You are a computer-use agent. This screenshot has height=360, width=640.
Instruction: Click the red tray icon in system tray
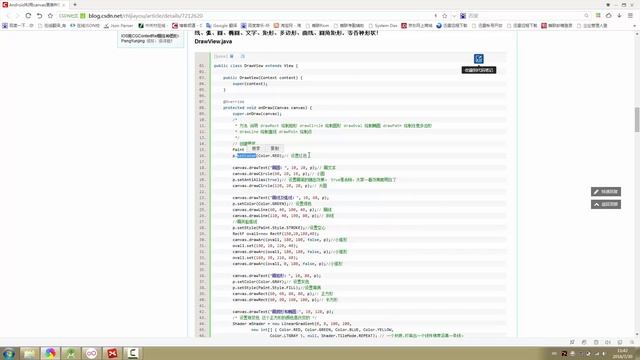pos(564,353)
